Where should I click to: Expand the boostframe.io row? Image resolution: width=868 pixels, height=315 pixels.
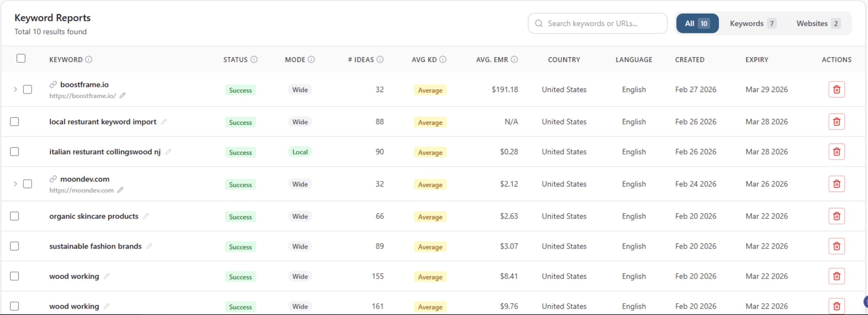15,89
